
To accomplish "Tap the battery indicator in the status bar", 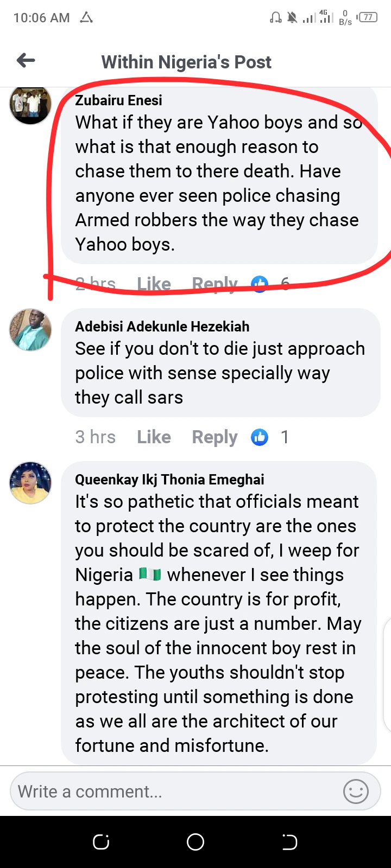I will click(x=368, y=17).
